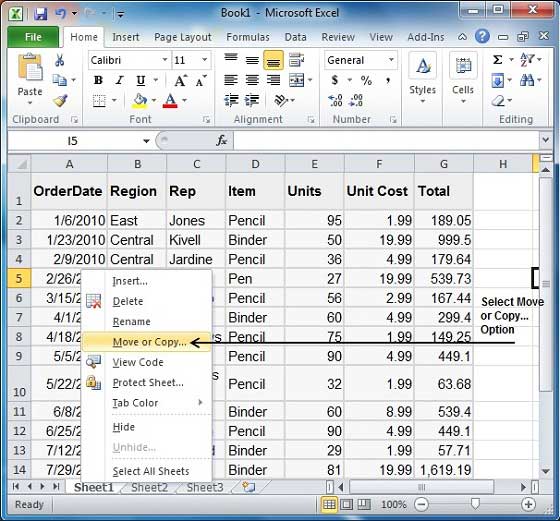Click the Orientation text angle icon
The image size is (560, 521).
coord(281,101)
